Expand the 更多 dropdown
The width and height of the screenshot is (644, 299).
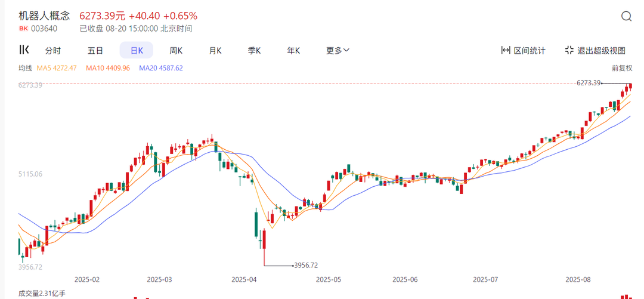tap(338, 51)
